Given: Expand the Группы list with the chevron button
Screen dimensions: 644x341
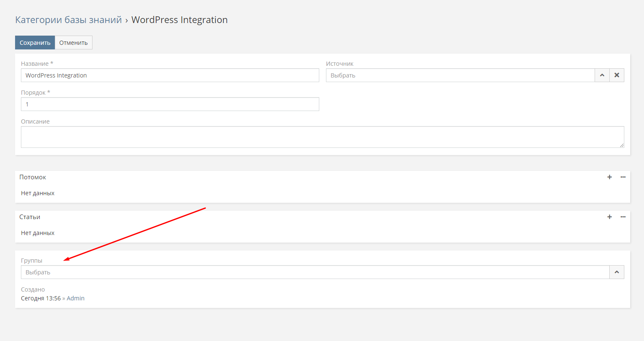Looking at the screenshot, I should [616, 272].
